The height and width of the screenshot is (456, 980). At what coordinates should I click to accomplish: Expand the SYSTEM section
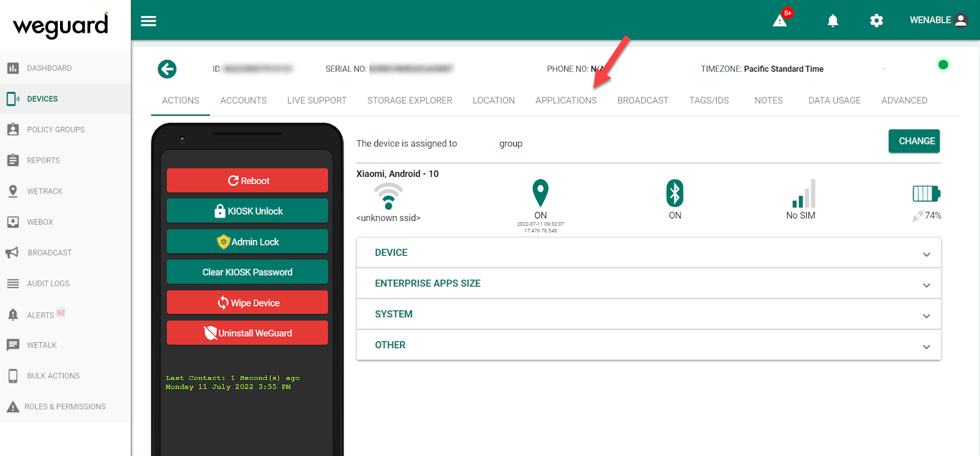(x=649, y=314)
